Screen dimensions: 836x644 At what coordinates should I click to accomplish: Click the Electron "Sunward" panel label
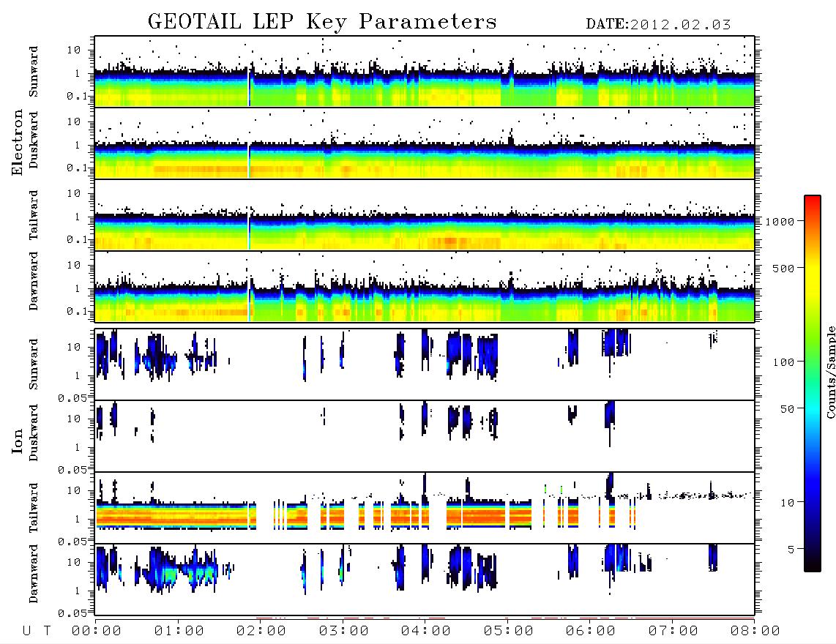34,72
